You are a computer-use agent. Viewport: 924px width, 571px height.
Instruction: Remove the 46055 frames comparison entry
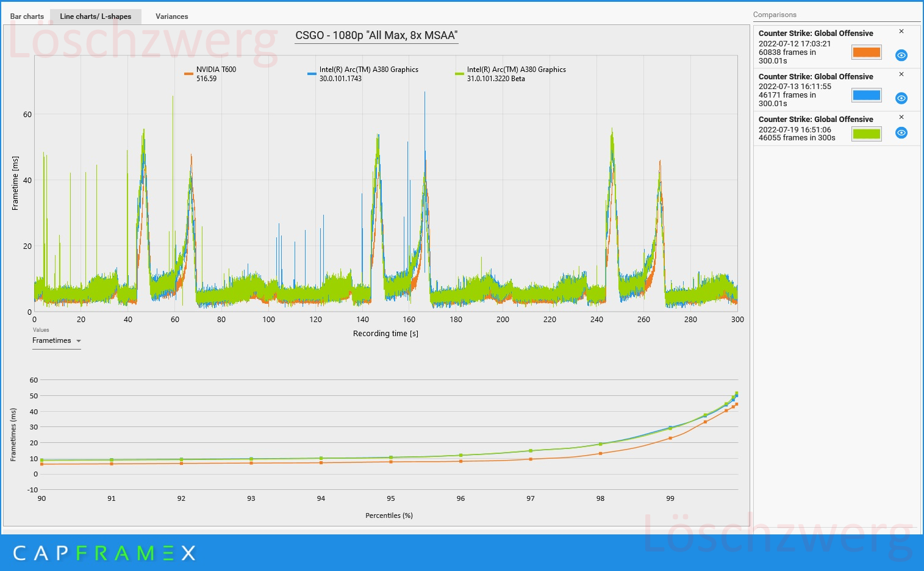(x=901, y=117)
